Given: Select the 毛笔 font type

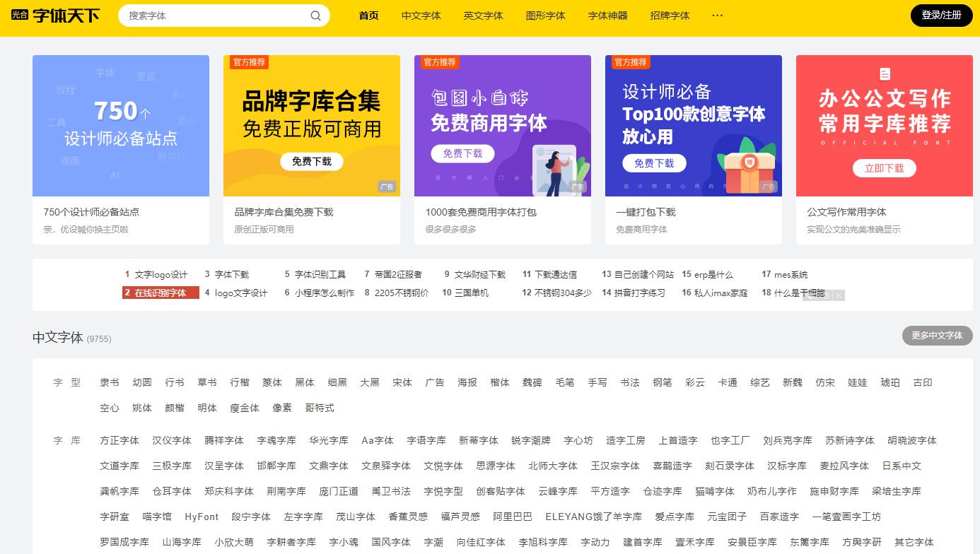Looking at the screenshot, I should click(565, 382).
